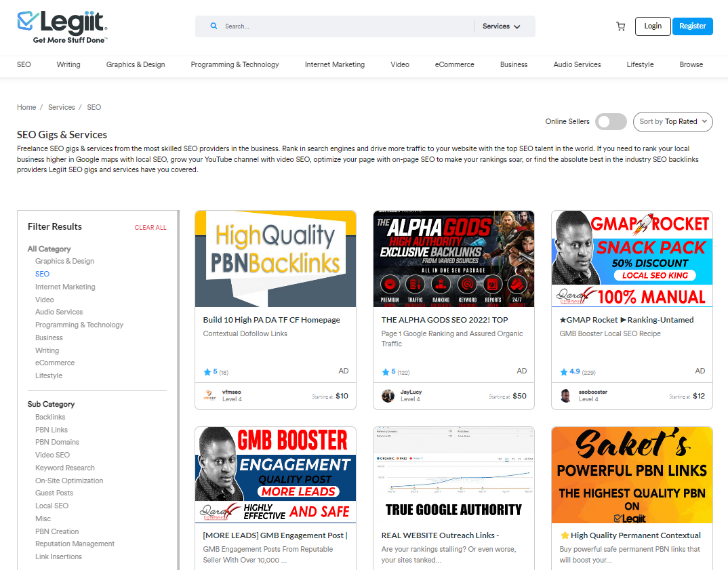Screen dimensions: 728x570
Task: Open 'THE ALPHA GODS SEO 2022' title
Action: (x=445, y=320)
